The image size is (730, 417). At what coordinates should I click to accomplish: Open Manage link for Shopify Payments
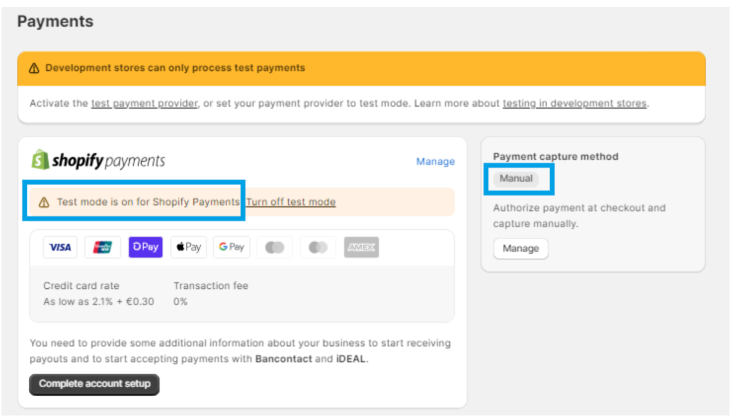tap(435, 161)
